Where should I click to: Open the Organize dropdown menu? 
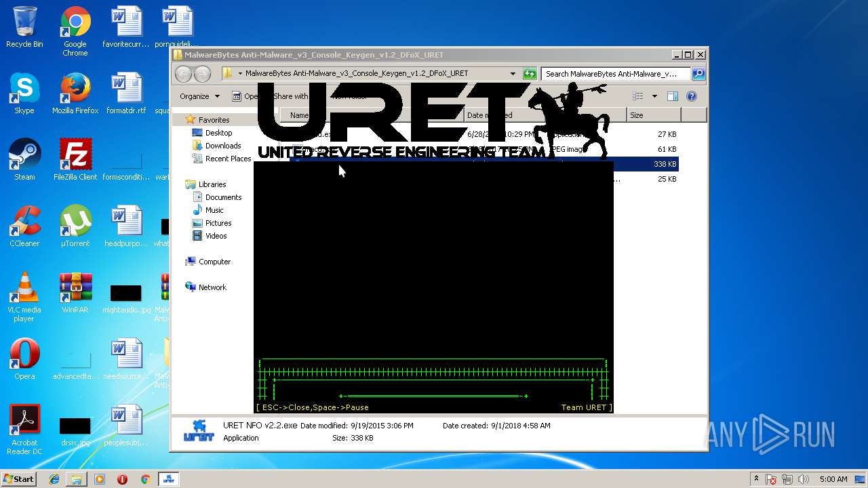(x=199, y=96)
